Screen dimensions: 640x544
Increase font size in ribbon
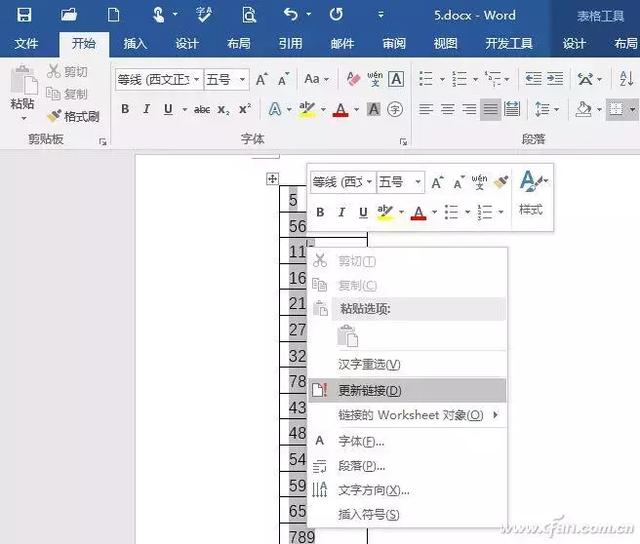pyautogui.click(x=262, y=79)
